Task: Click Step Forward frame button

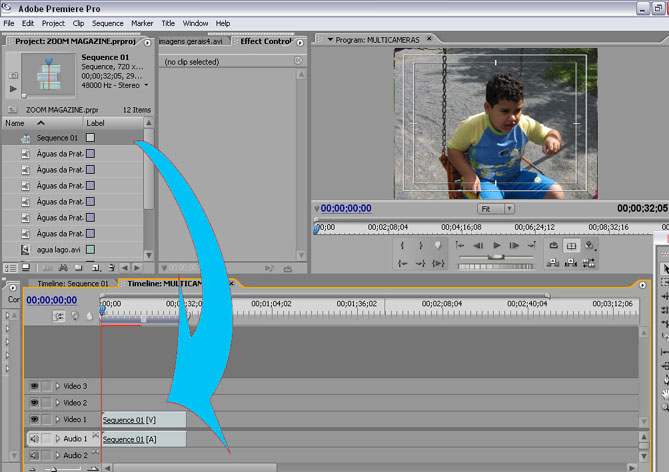Action: [x=515, y=245]
